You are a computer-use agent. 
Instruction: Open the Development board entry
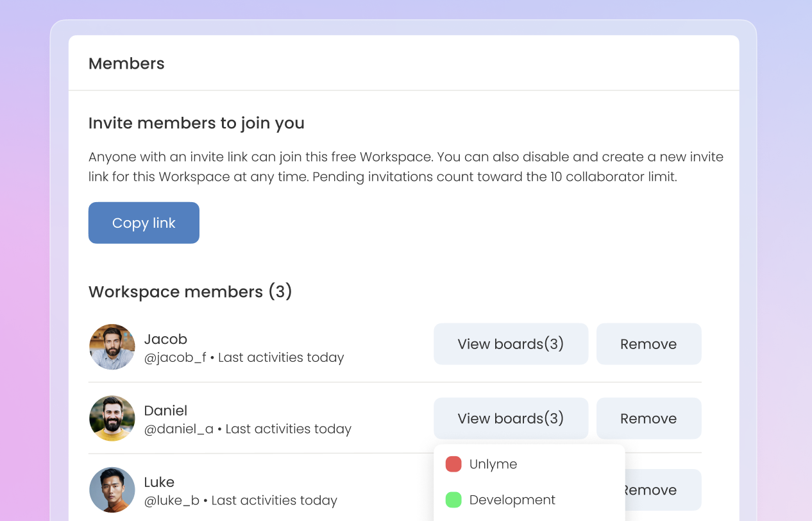tap(512, 500)
